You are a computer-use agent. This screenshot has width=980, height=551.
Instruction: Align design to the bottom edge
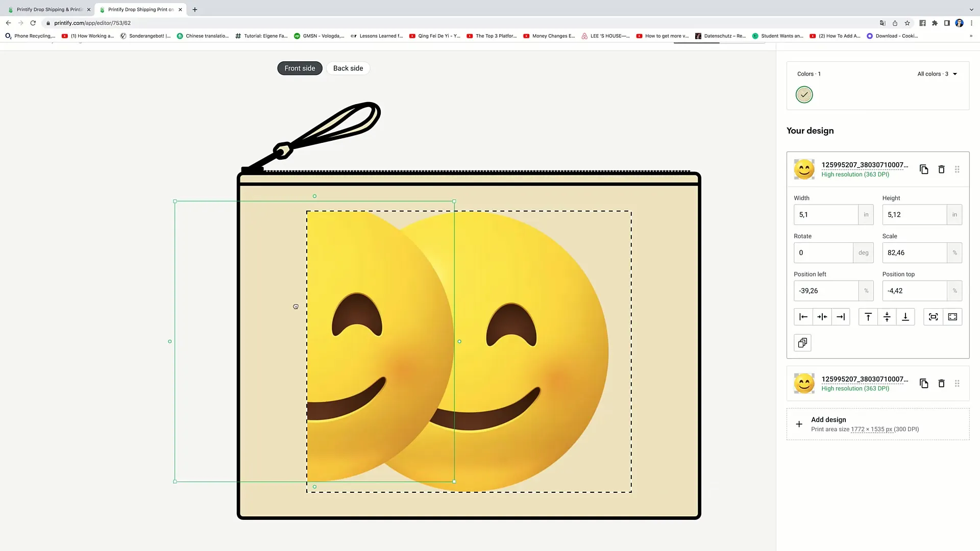(905, 317)
